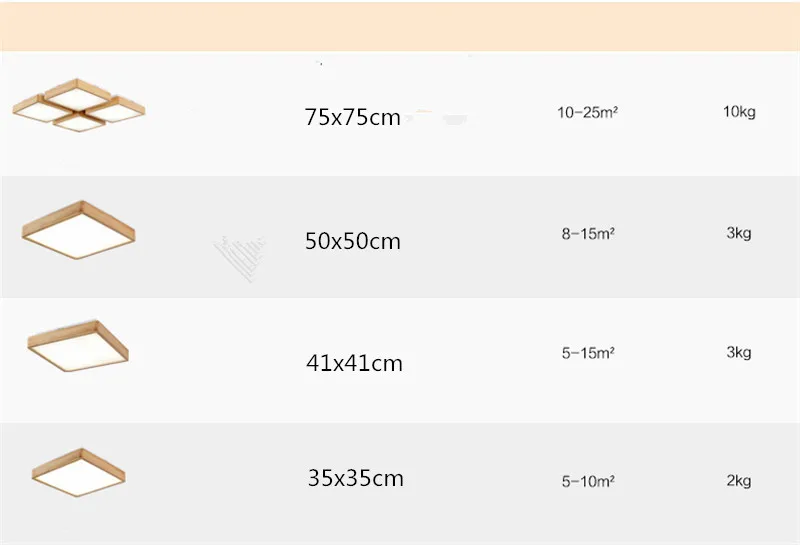This screenshot has width=800, height=545.
Task: Click 3kg weight in 50x50cm row
Action: pos(739,233)
